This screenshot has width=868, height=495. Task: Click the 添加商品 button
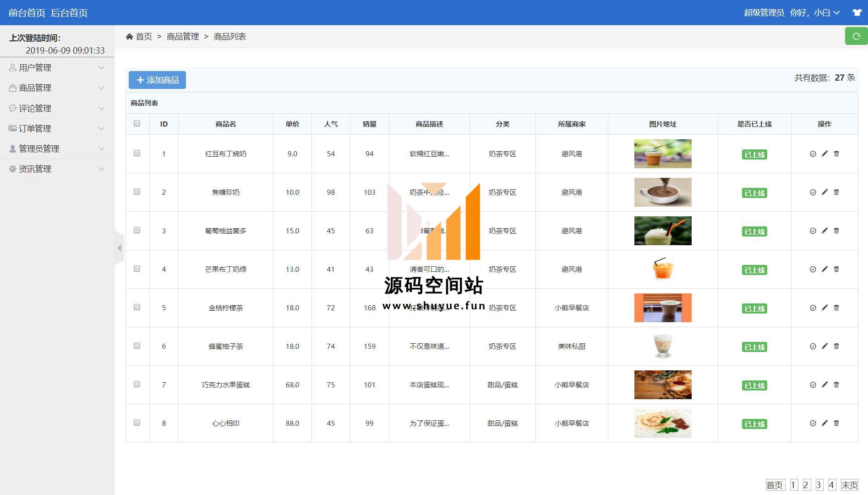157,80
